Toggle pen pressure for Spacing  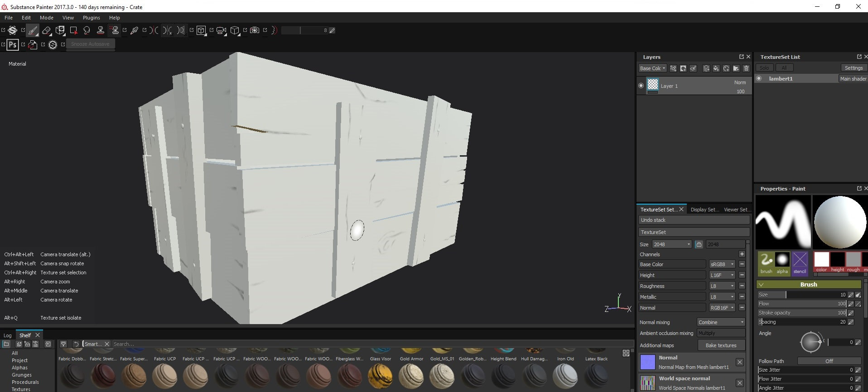pyautogui.click(x=851, y=322)
